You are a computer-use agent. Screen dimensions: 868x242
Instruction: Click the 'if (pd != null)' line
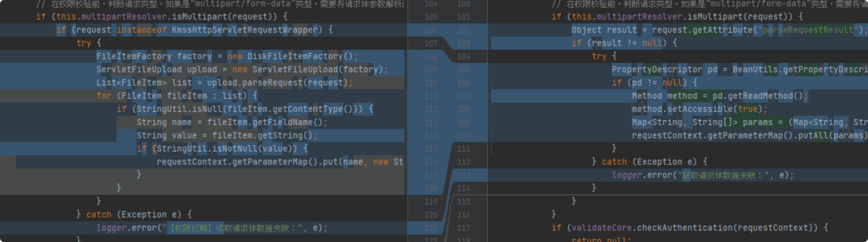tap(655, 83)
